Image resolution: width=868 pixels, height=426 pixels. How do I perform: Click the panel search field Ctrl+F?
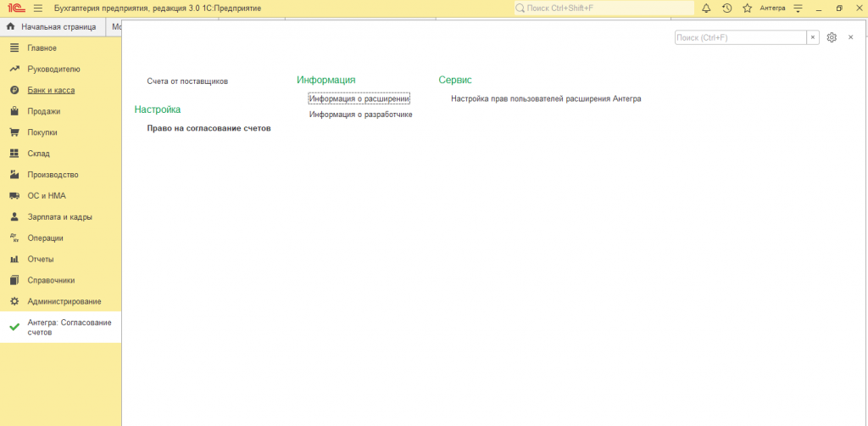pyautogui.click(x=739, y=37)
